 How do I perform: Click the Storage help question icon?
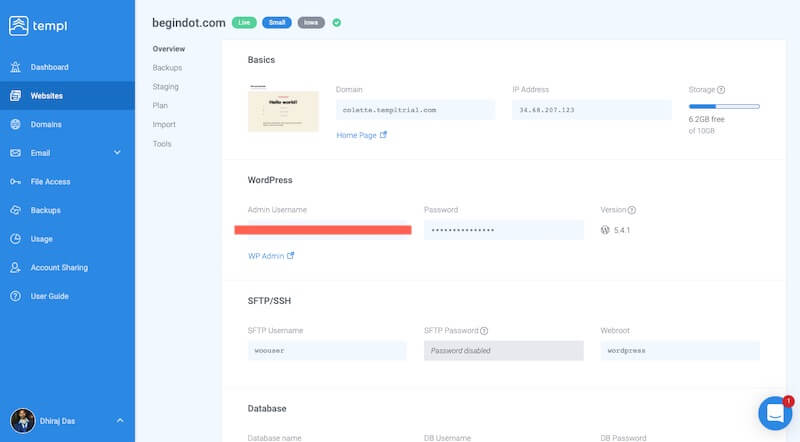coord(721,90)
